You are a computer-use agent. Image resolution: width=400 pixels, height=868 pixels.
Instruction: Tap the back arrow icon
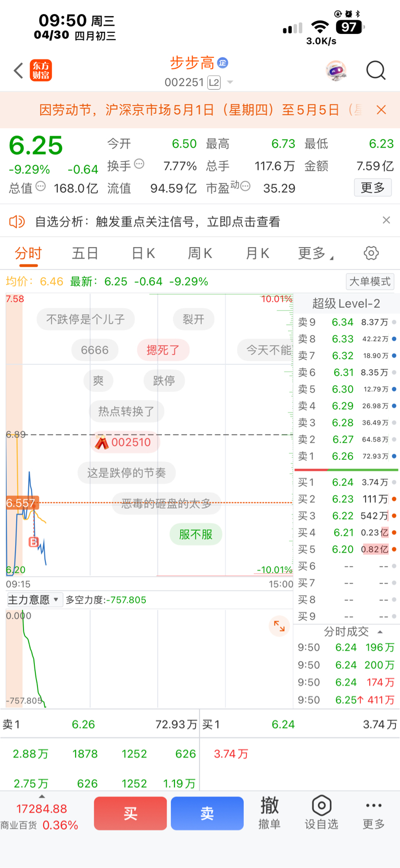pyautogui.click(x=19, y=70)
